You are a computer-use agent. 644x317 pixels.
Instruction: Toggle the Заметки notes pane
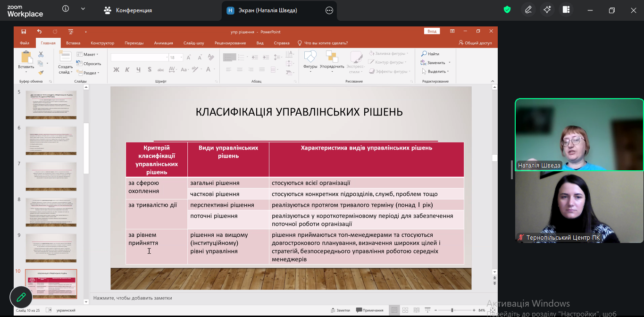click(x=340, y=310)
